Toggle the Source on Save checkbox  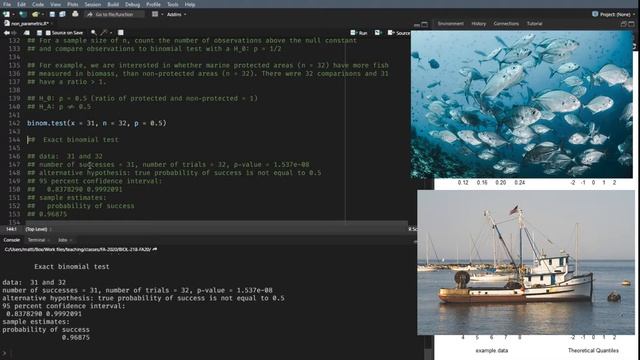click(x=48, y=33)
